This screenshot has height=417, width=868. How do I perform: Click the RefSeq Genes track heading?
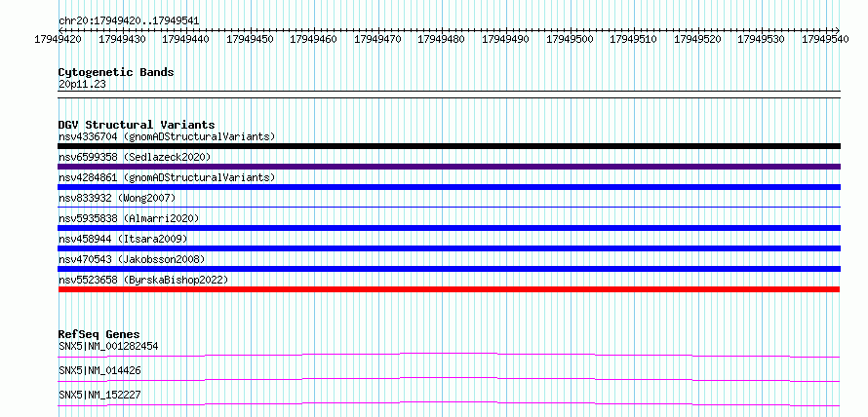click(x=99, y=334)
